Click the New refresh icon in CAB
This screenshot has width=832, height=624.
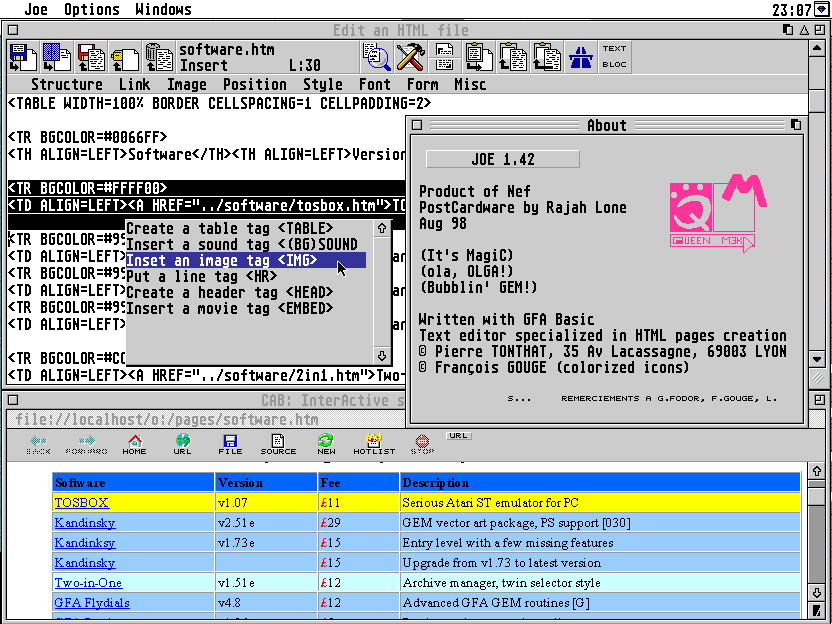[x=326, y=445]
